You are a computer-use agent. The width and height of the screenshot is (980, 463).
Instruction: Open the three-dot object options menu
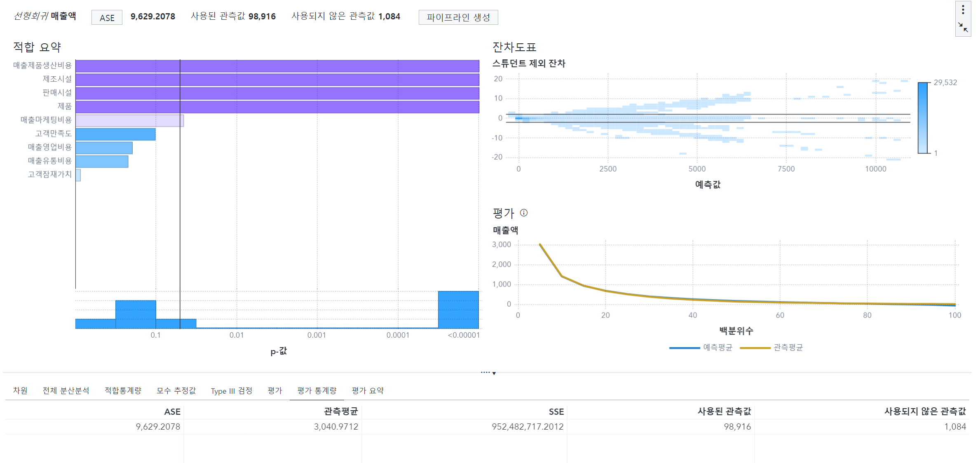[963, 9]
